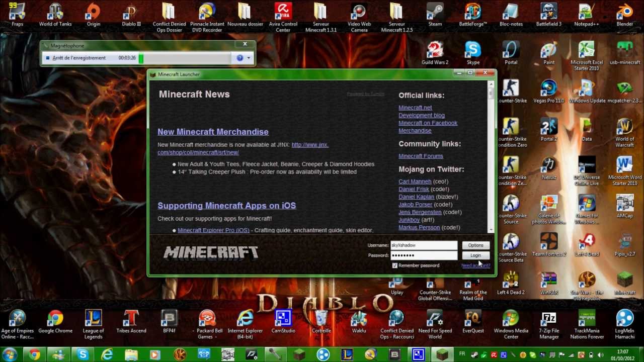Click the news page vertical scrollbar
The image size is (644, 362).
pyautogui.click(x=491, y=156)
